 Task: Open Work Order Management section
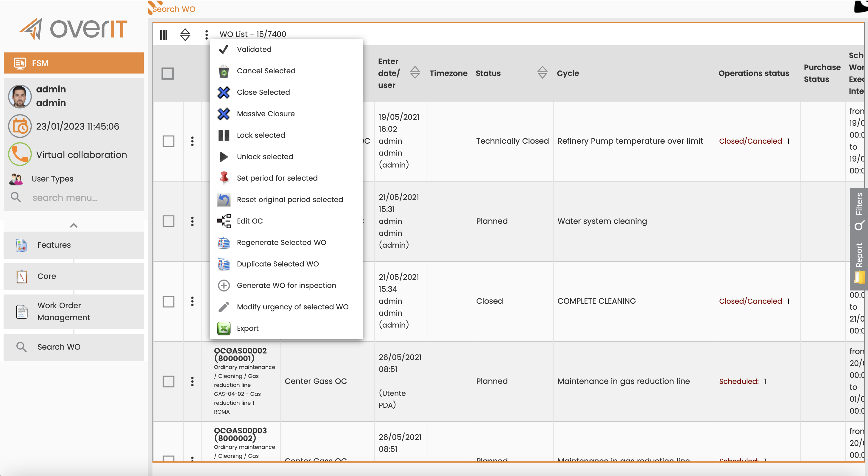point(74,312)
